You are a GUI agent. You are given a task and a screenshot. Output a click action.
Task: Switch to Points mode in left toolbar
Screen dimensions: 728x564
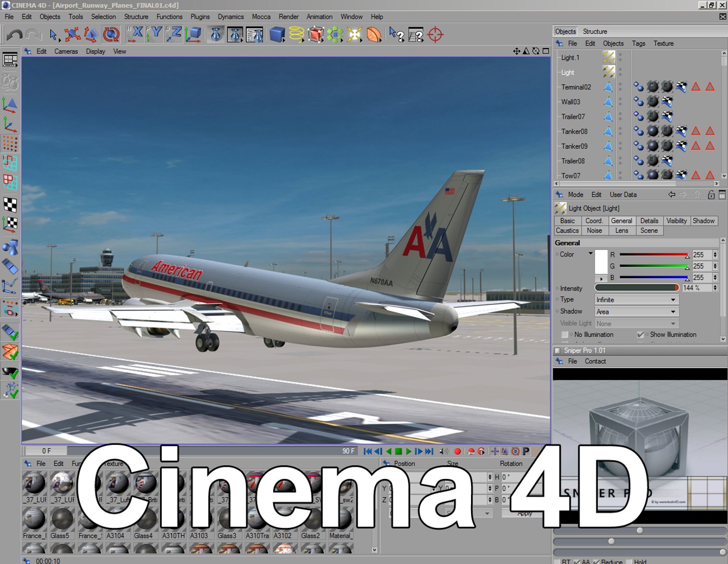coord(10,143)
